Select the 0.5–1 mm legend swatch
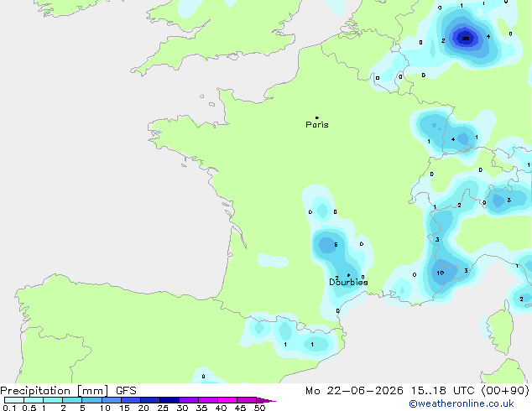Screen dimensions: 532x411 [34, 400]
